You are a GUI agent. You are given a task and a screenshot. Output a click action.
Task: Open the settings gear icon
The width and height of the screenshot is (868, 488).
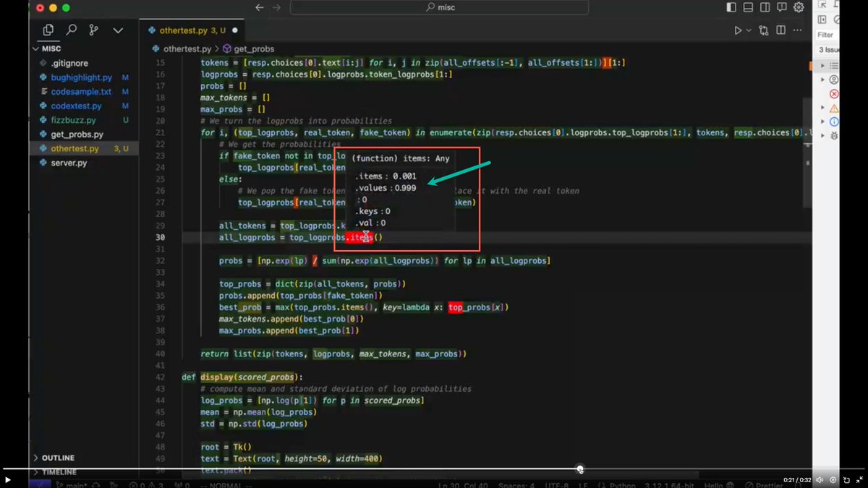click(799, 7)
